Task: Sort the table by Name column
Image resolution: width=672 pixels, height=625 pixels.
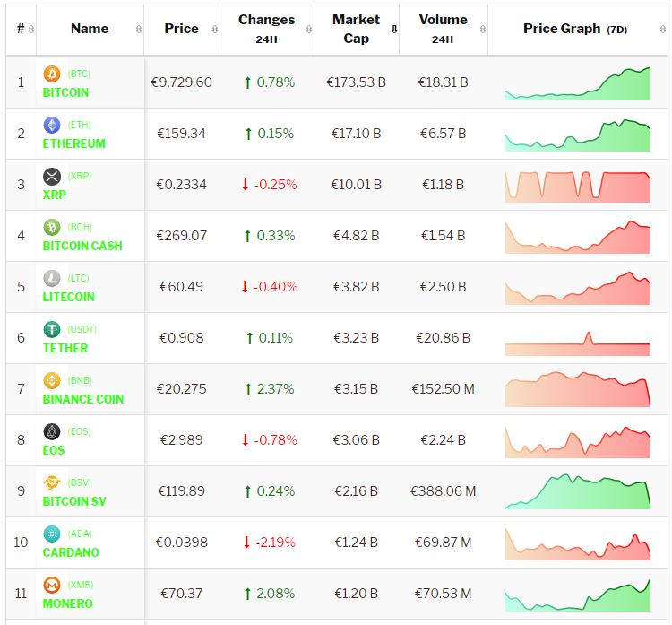Action: (90, 29)
